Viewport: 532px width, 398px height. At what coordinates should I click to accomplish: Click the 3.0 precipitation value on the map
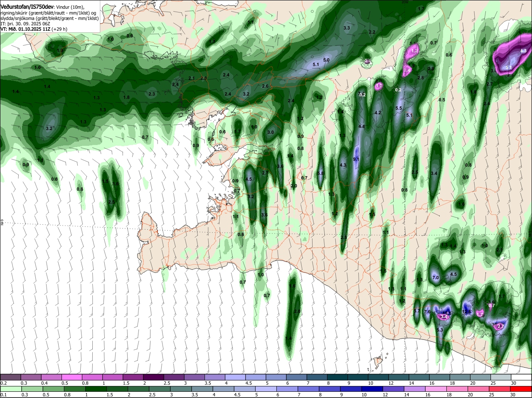pos(271,132)
